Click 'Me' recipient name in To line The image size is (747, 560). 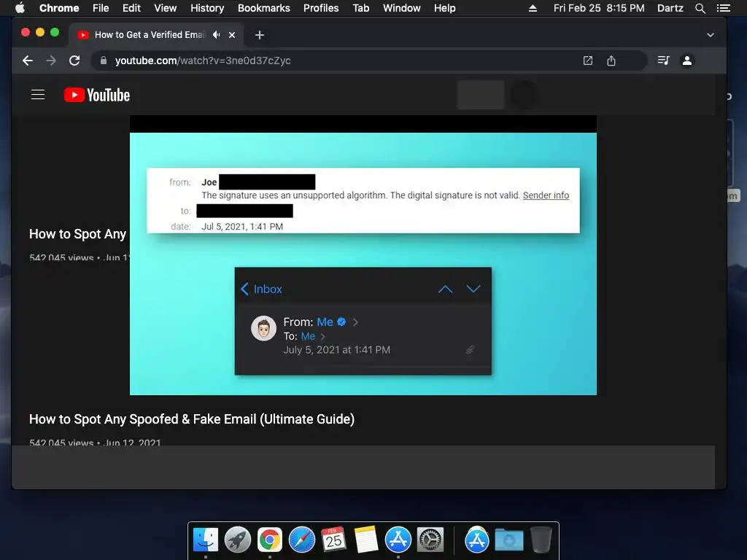(x=309, y=336)
